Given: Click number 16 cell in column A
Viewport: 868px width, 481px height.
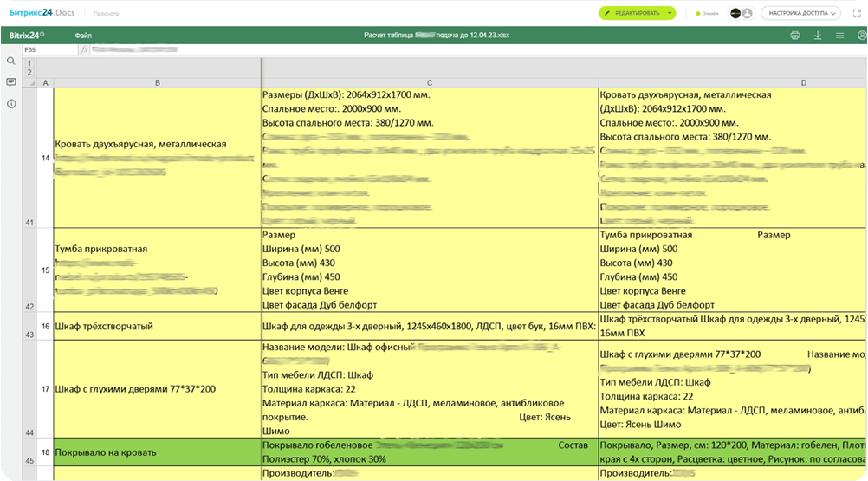Looking at the screenshot, I should tap(45, 326).
